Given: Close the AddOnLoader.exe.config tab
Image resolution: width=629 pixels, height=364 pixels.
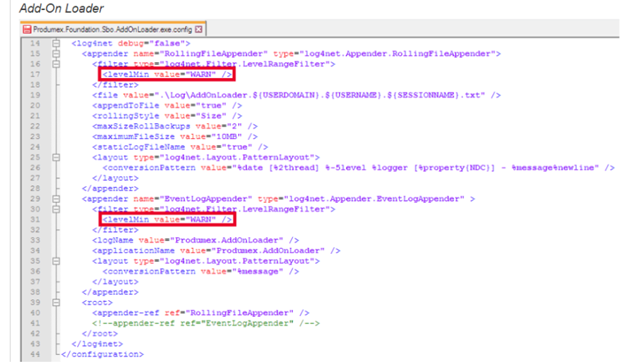Looking at the screenshot, I should [199, 29].
